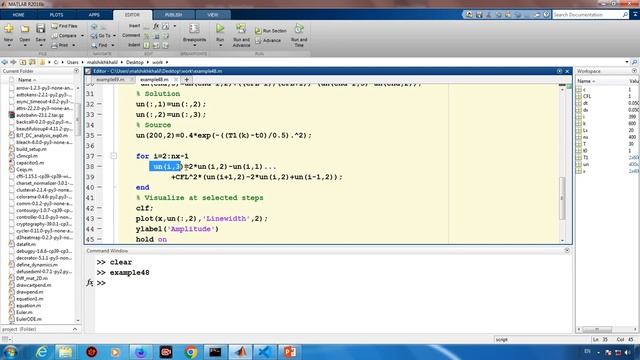
Task: Expand the New dropdown arrow
Action: (9, 45)
